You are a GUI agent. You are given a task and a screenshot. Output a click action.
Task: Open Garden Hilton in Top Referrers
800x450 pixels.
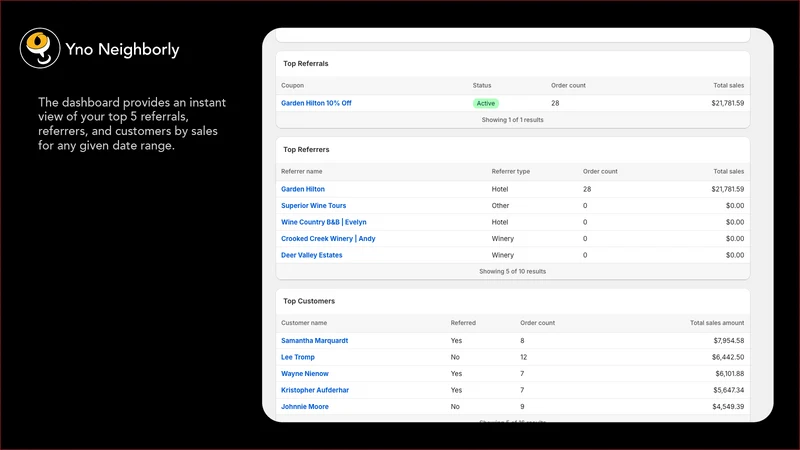coord(303,189)
